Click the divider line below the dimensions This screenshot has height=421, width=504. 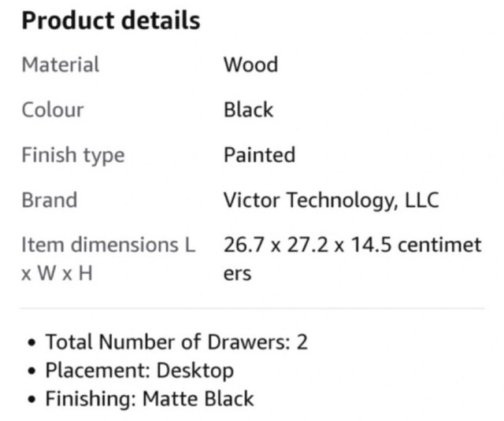click(252, 308)
